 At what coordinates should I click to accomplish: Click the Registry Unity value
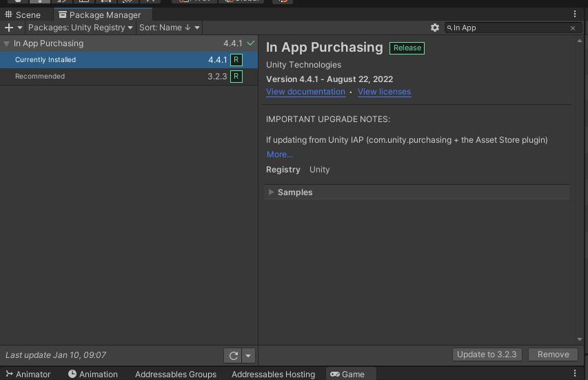click(319, 170)
